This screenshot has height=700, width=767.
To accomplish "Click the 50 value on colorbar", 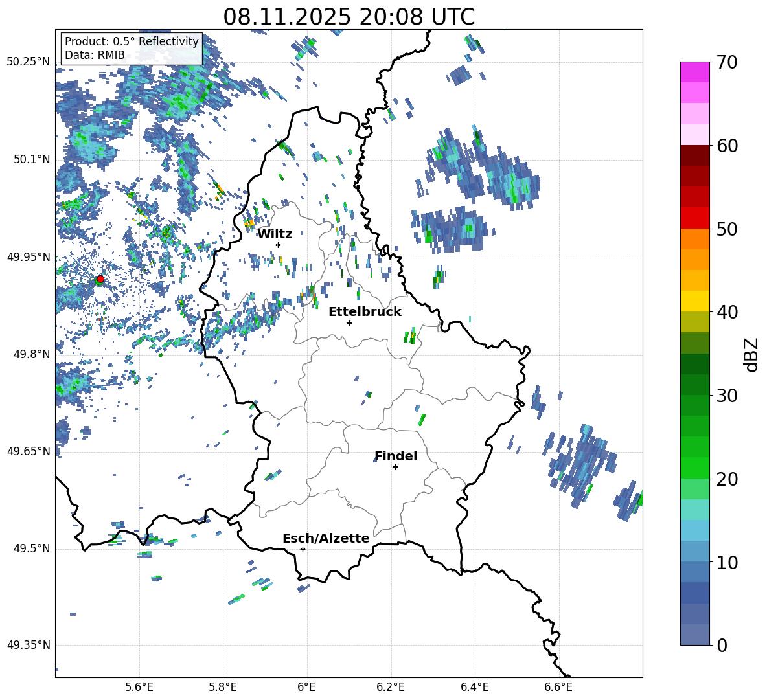I will 727,229.
